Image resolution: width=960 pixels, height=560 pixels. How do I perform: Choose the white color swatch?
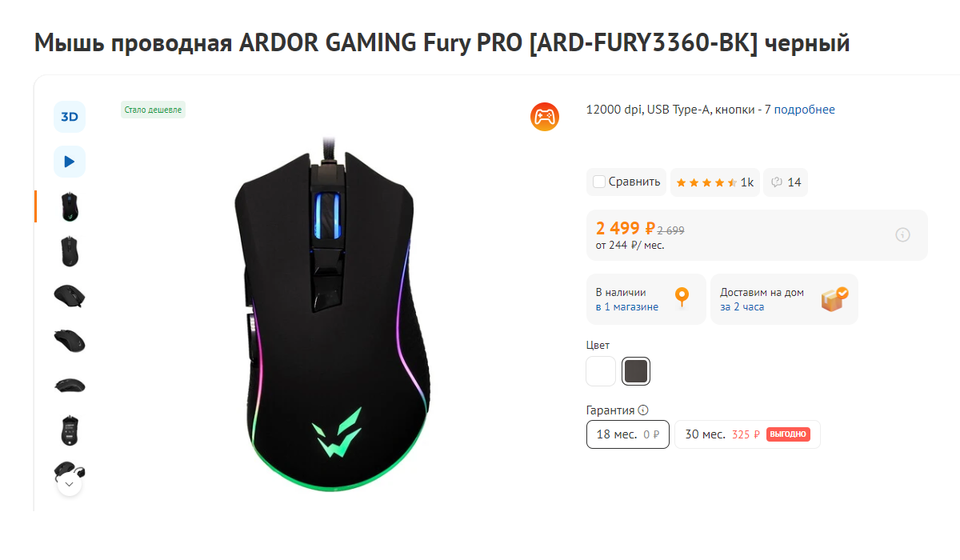point(602,371)
